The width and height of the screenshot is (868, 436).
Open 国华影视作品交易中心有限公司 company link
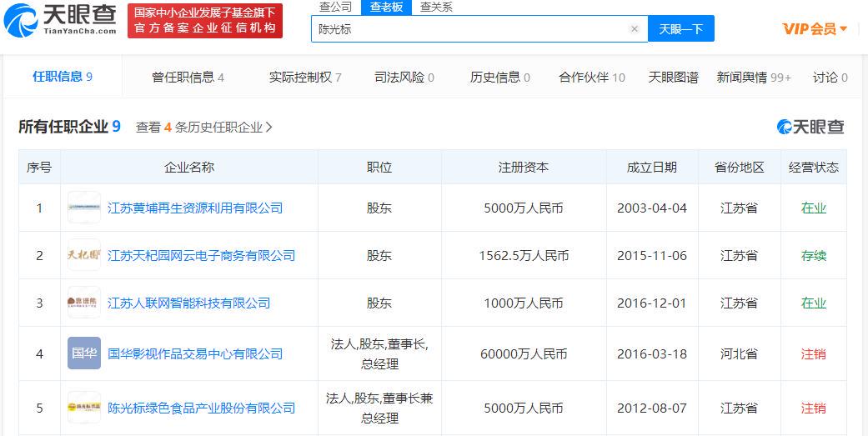click(x=195, y=353)
